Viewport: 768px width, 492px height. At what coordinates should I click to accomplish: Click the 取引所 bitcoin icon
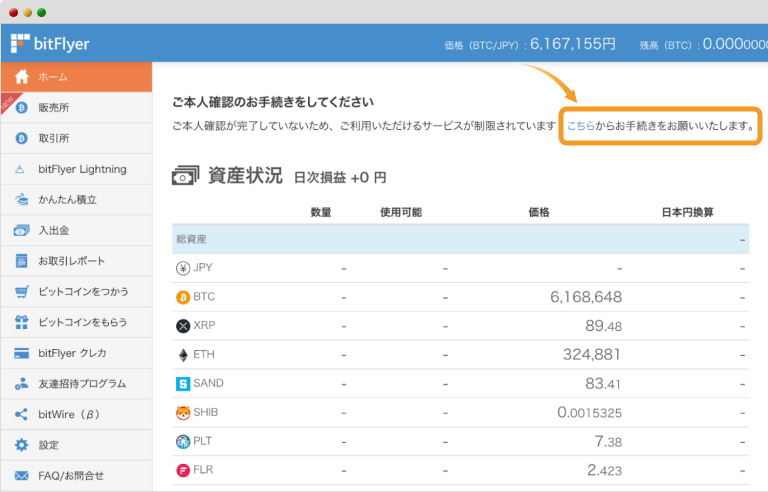(x=22, y=139)
